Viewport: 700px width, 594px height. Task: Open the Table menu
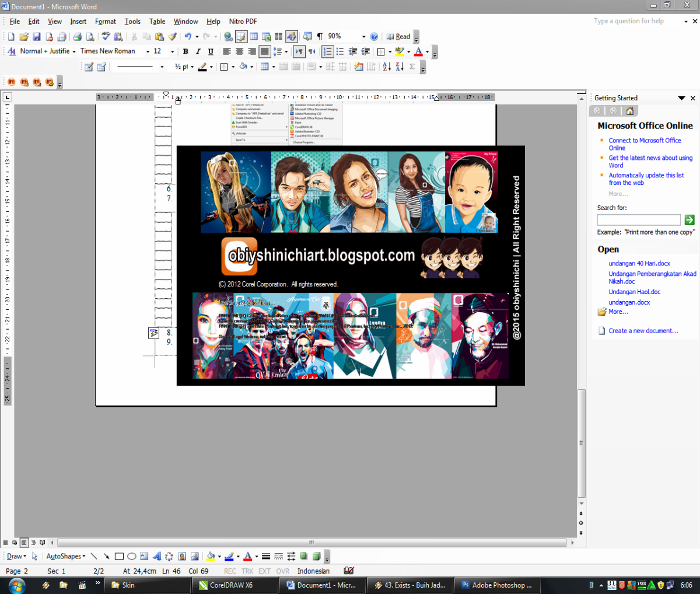click(156, 22)
